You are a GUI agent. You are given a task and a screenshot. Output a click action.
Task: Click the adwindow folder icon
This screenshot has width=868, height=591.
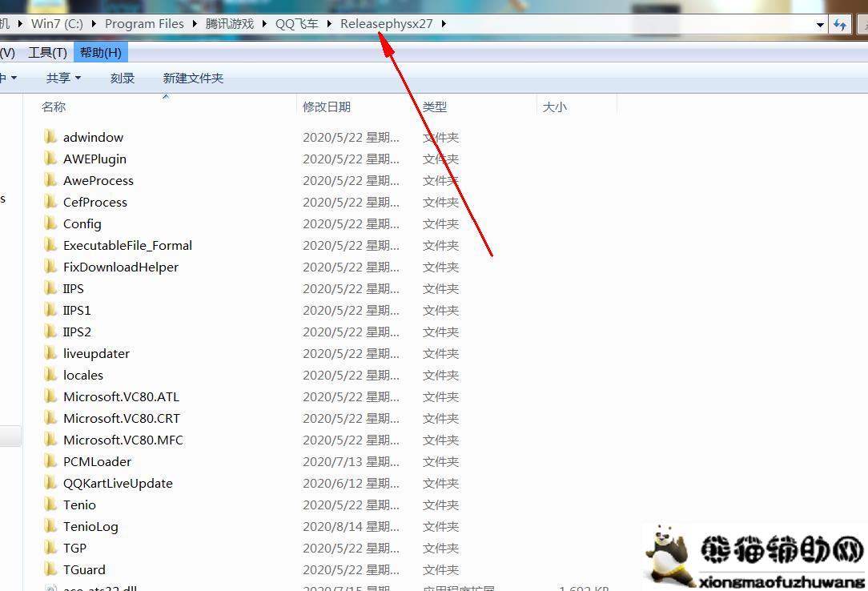click(50, 137)
